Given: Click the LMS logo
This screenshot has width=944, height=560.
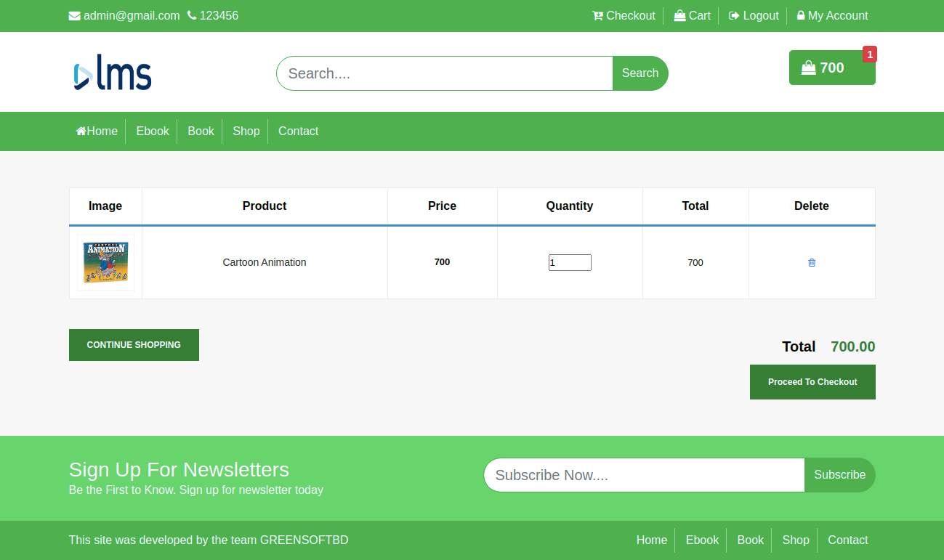Looking at the screenshot, I should [111, 71].
